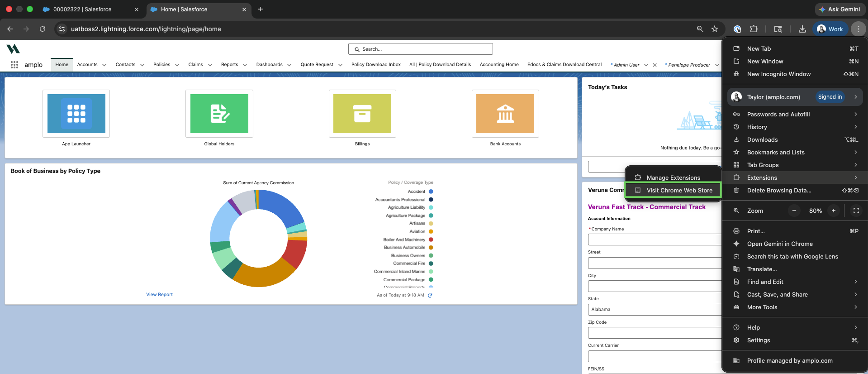Select Manage Extensions
The width and height of the screenshot is (868, 374).
tap(673, 177)
